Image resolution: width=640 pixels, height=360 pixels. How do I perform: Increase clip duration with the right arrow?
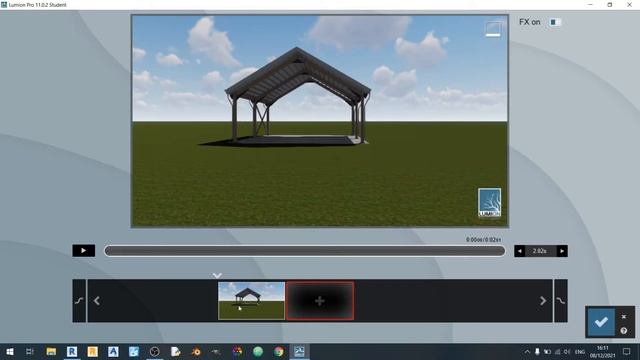click(x=562, y=251)
